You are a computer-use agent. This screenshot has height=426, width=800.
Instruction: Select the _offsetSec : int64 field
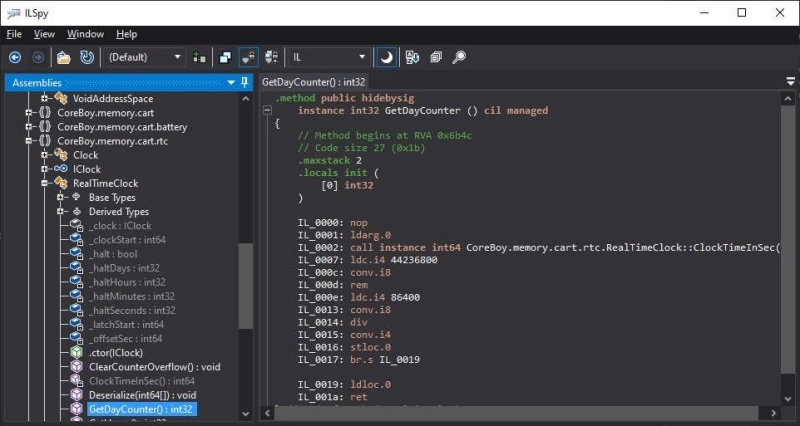pyautogui.click(x=126, y=338)
